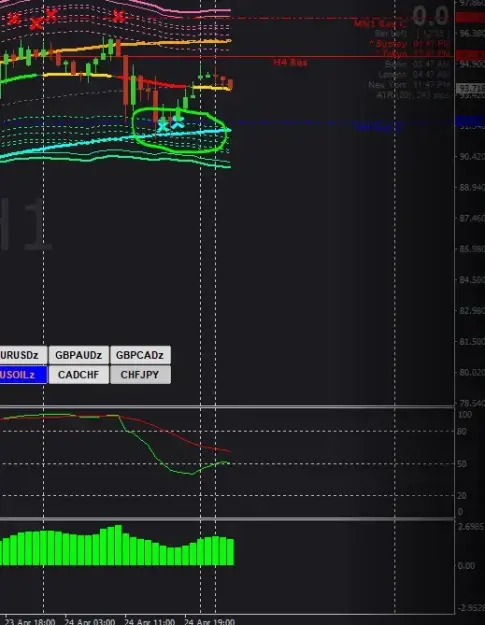Select the CHFJPY symbol button
The image size is (485, 625).
140,374
